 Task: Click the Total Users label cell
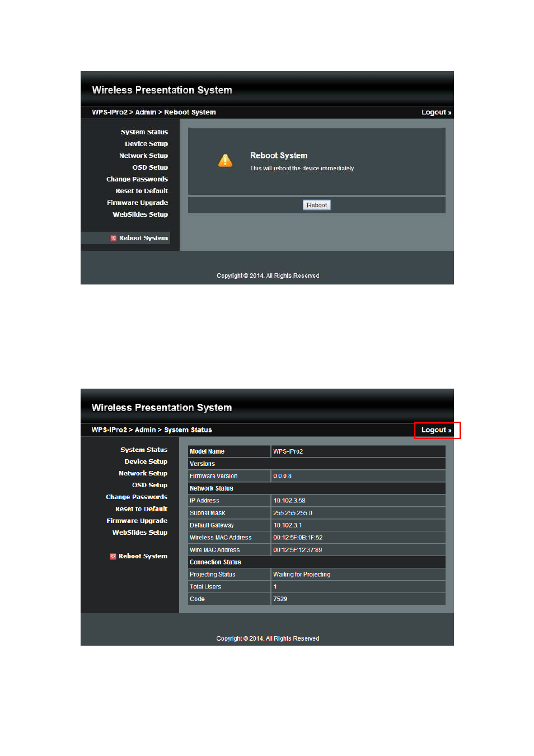tap(229, 587)
